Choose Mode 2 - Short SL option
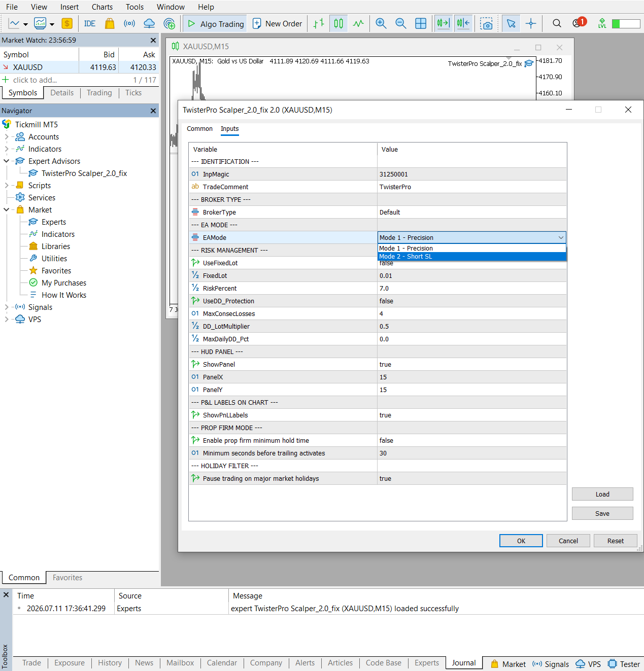 (472, 257)
